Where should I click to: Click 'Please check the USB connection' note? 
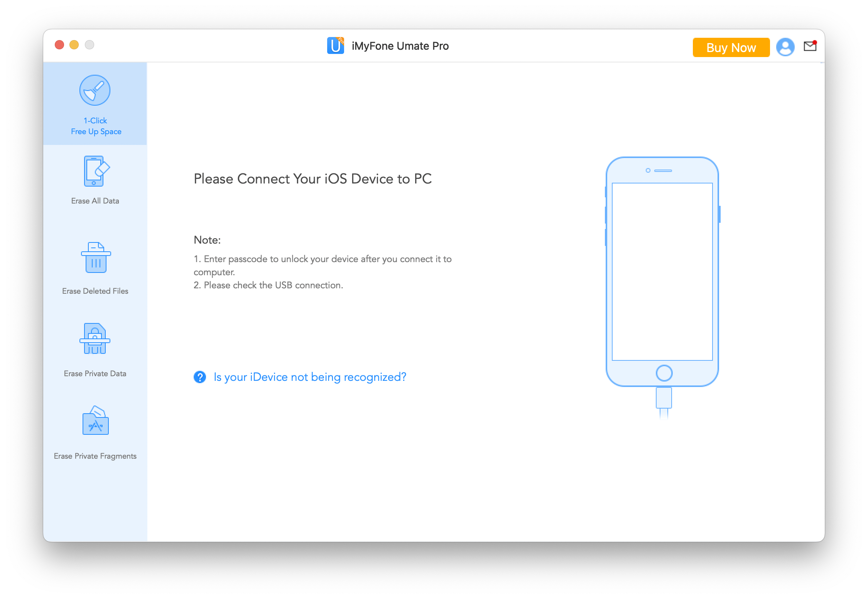point(269,285)
